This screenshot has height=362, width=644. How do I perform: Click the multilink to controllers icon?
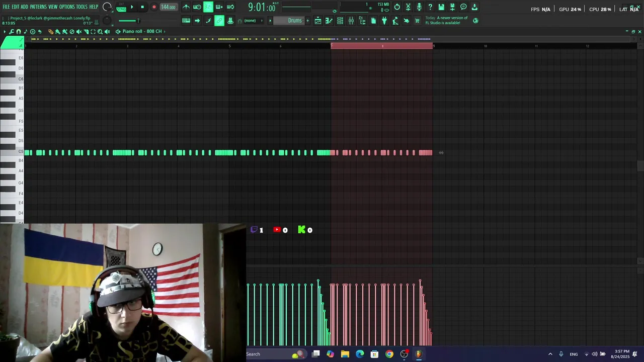pyautogui.click(x=230, y=21)
